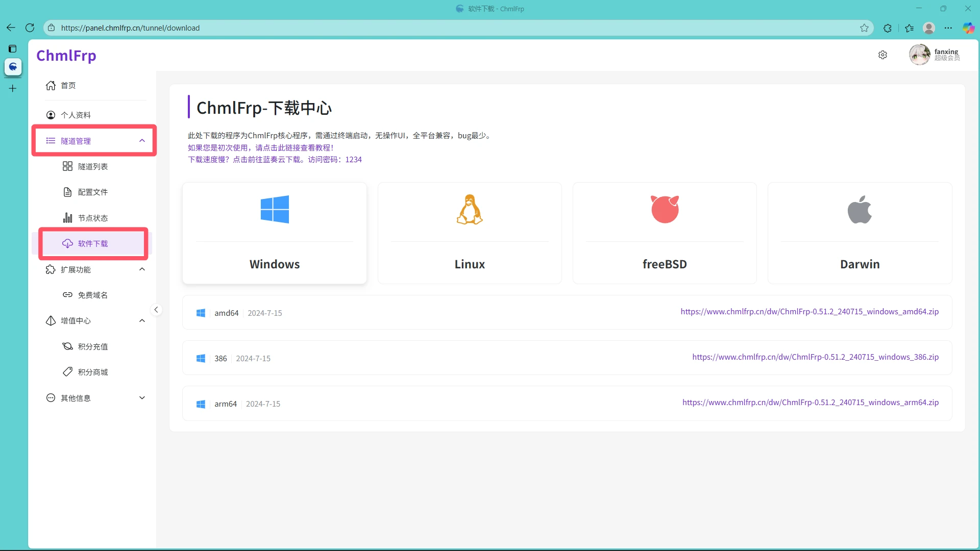Image resolution: width=980 pixels, height=551 pixels.
Task: Open the 首页 home page
Action: 68,86
